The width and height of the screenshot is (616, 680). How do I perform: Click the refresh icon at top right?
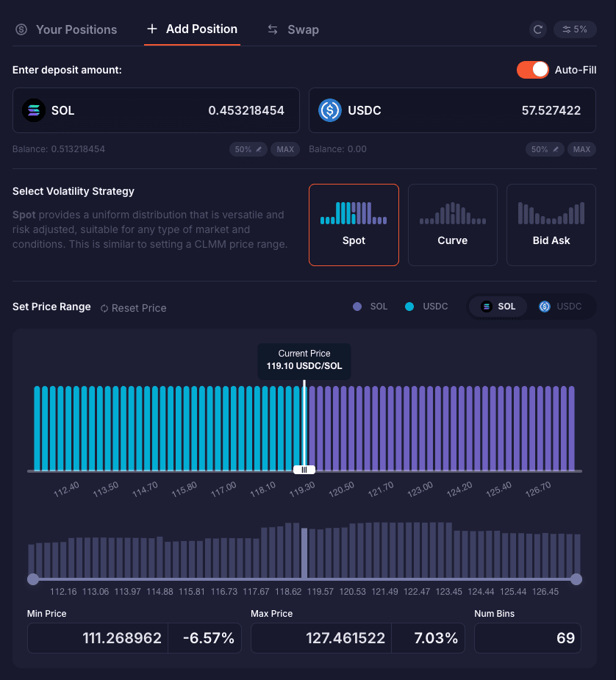click(538, 29)
